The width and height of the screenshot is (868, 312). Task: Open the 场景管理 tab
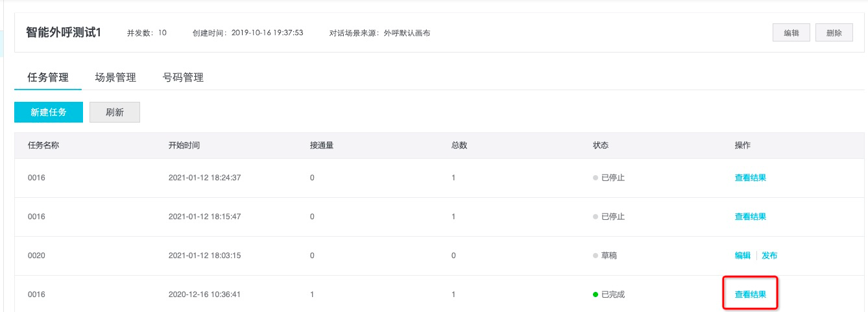[115, 77]
